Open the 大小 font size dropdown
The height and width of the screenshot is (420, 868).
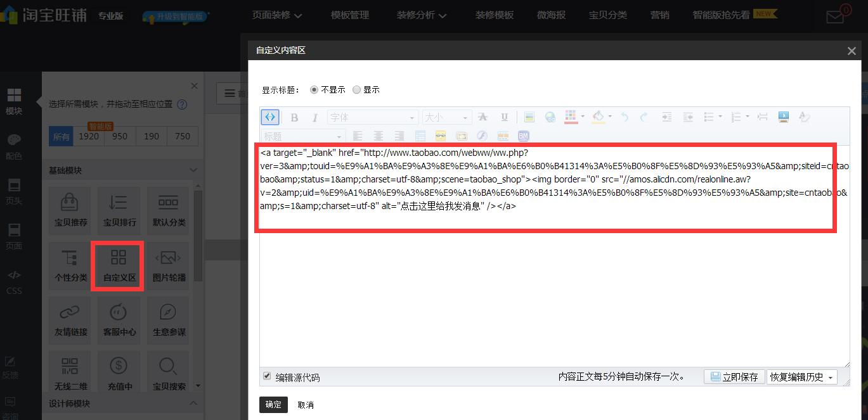tap(446, 117)
